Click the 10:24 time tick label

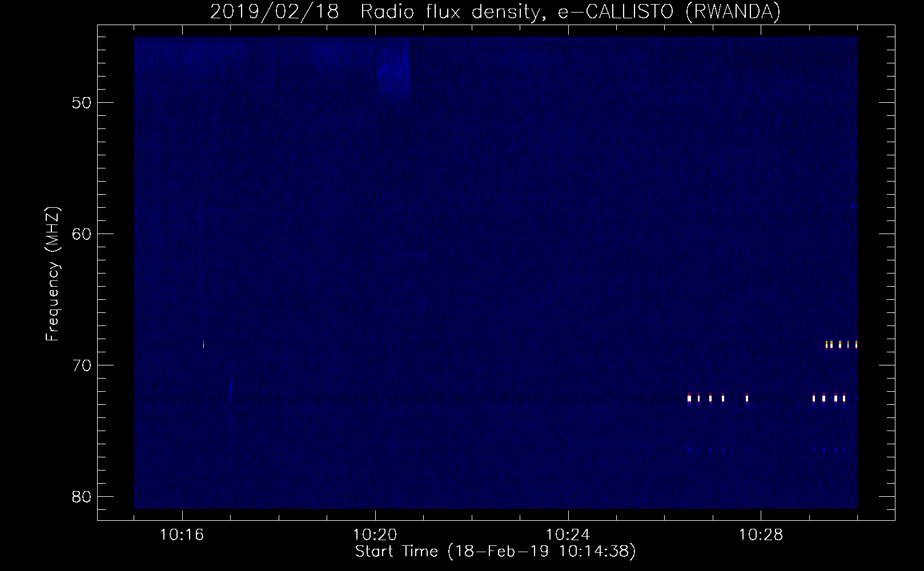[x=568, y=535]
